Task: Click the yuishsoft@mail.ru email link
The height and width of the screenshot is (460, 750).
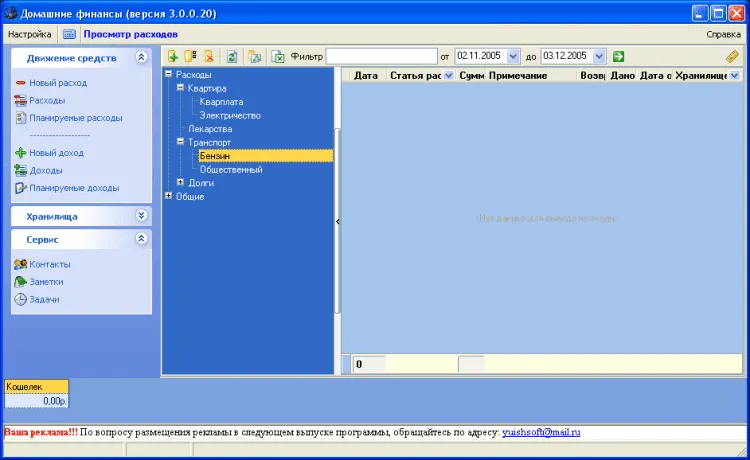Action: [541, 432]
